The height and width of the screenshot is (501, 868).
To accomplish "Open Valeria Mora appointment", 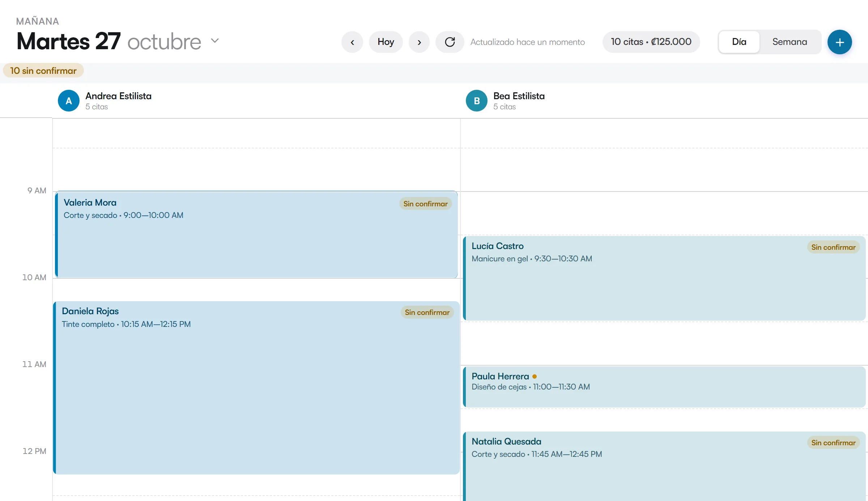I will pos(256,235).
